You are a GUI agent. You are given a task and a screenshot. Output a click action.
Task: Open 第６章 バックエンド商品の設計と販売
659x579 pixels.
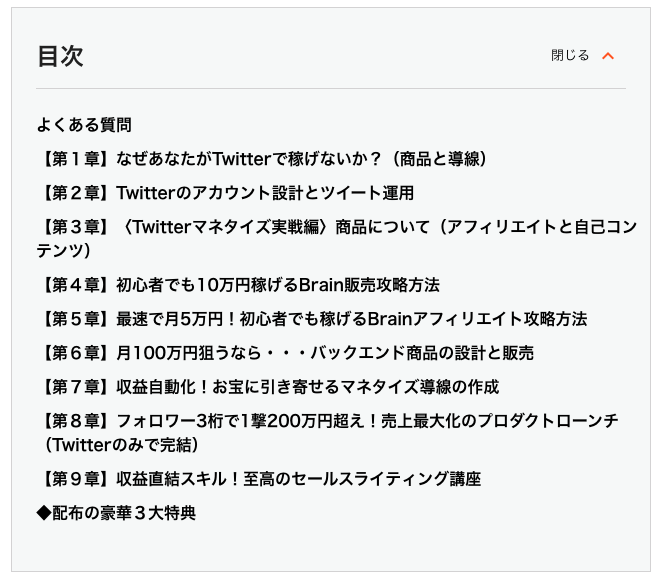coord(286,352)
